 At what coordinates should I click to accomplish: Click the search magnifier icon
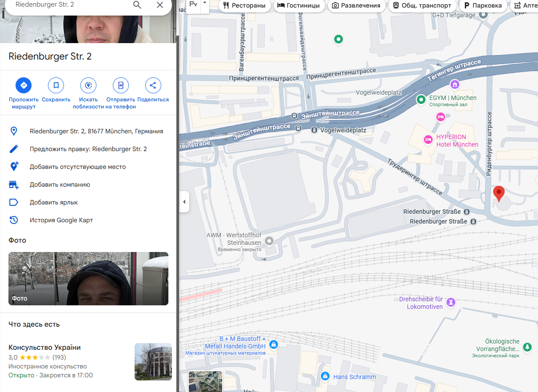tap(137, 5)
